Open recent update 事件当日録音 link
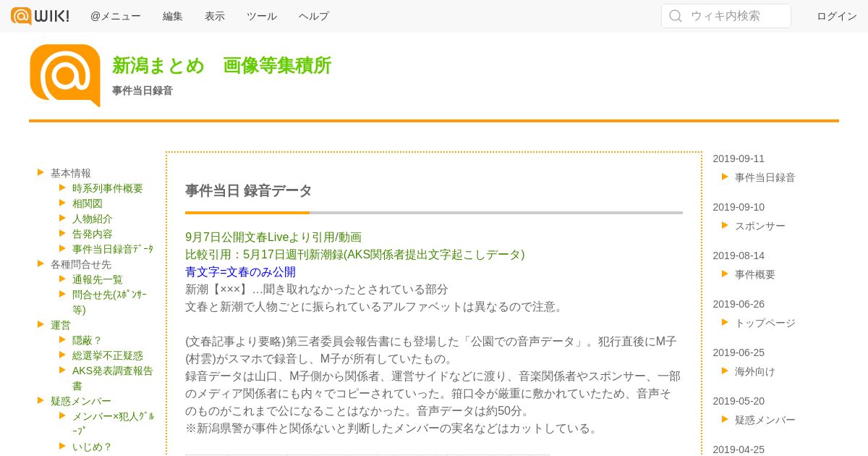Viewport: 868px width, 456px height. pyautogui.click(x=765, y=177)
